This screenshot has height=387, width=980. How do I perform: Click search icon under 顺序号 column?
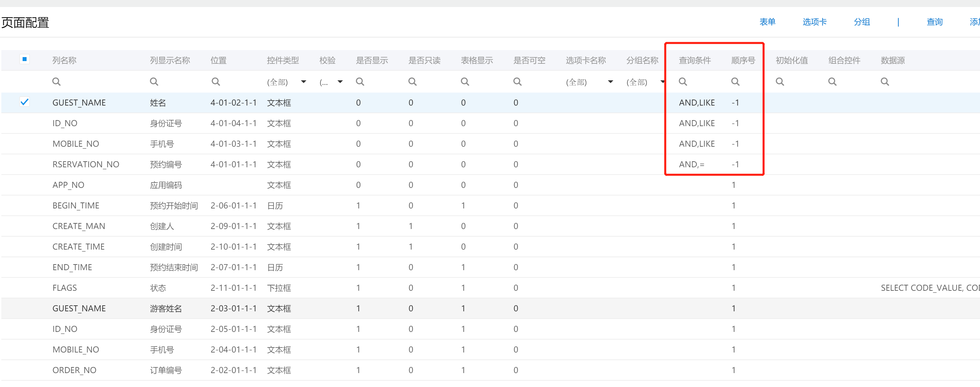click(x=735, y=82)
